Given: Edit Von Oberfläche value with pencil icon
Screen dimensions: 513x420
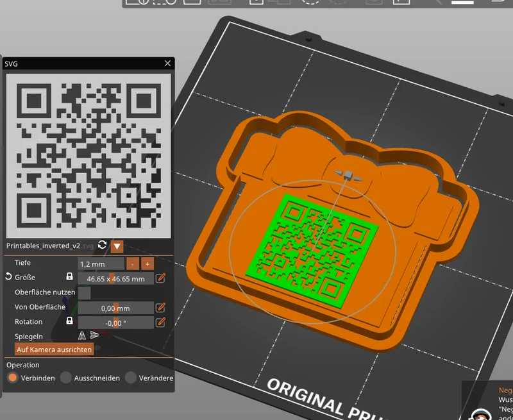Looking at the screenshot, I should click(160, 308).
